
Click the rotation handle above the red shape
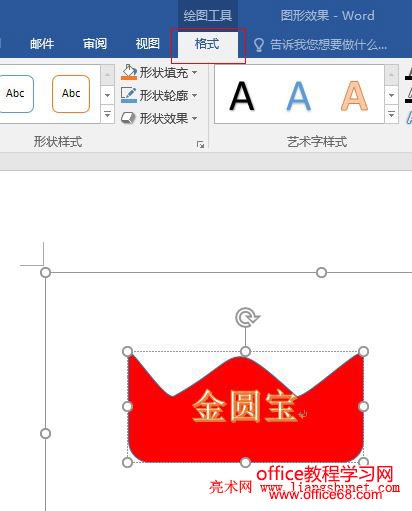coord(246,317)
